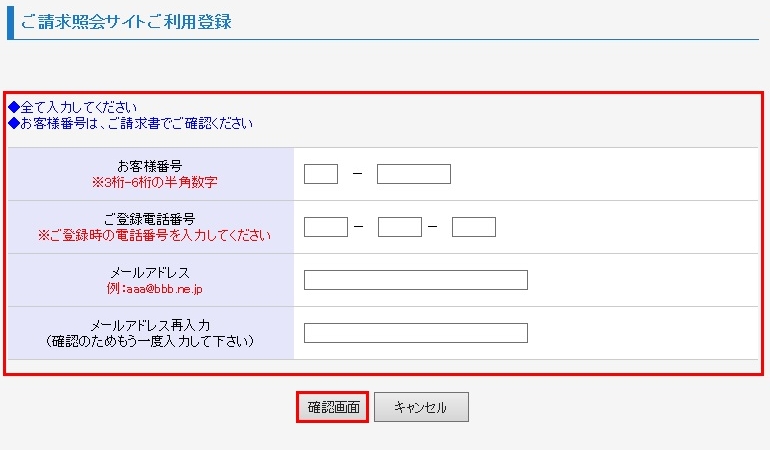Click the red ※3桁-6桁の半角数字 note
Viewport: 770px width, 450px height.
(x=154, y=182)
